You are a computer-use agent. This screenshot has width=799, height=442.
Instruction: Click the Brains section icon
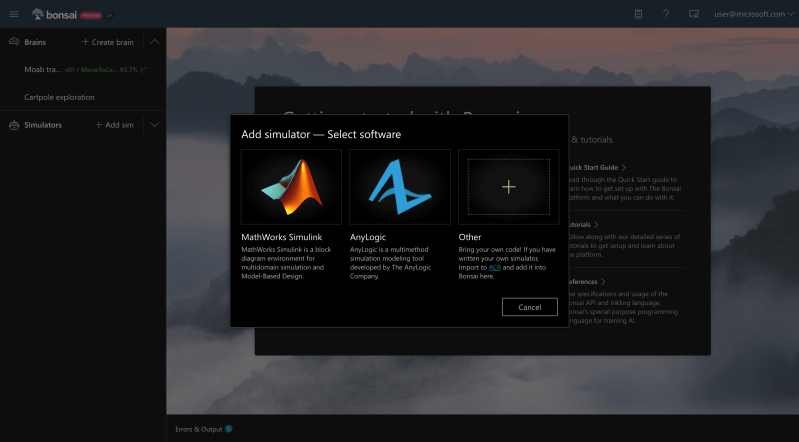14,42
